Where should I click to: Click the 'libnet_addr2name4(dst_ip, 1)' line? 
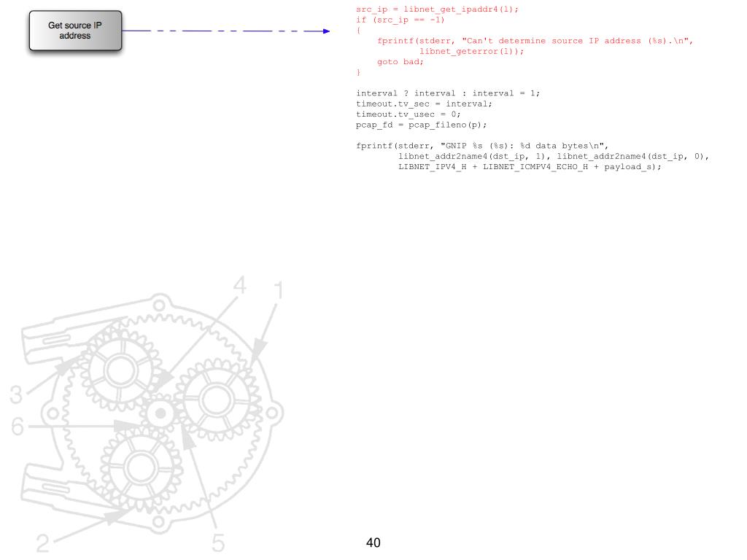coord(554,156)
